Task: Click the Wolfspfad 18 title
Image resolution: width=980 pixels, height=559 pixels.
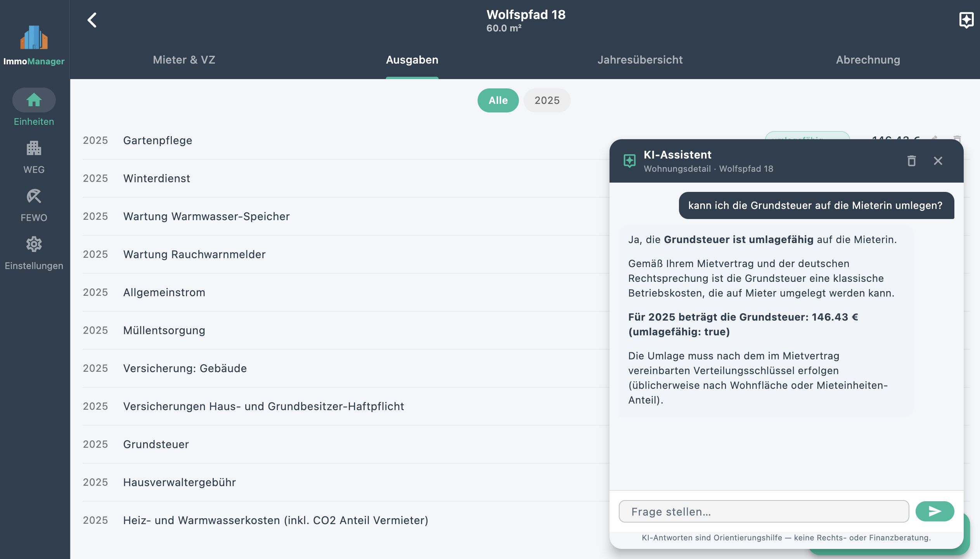Action: point(526,15)
